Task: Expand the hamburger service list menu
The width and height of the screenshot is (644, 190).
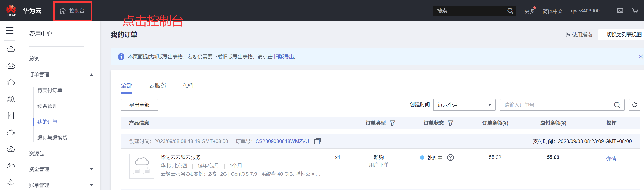Action: tap(10, 31)
